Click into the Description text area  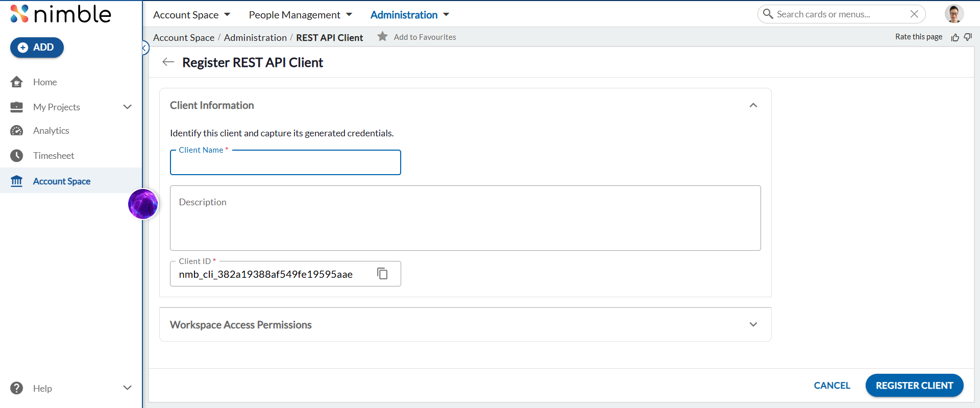tap(465, 218)
